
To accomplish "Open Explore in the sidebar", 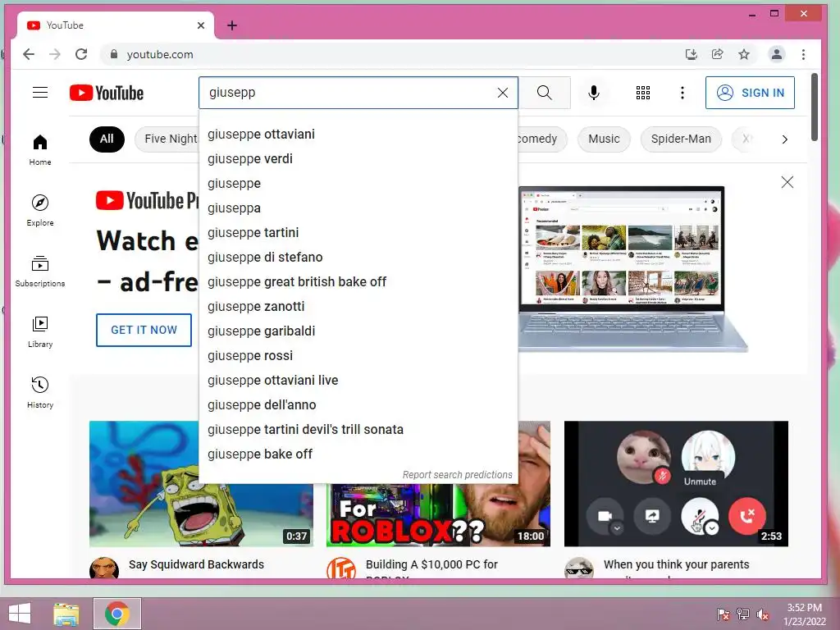I will tap(40, 211).
